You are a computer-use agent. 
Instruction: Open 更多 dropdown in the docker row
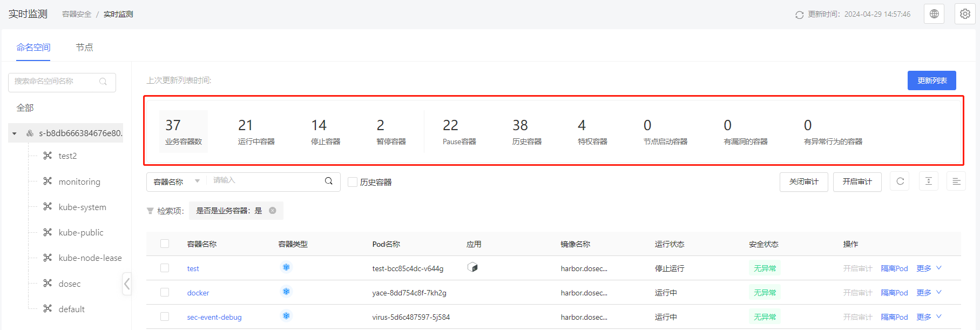coord(929,293)
